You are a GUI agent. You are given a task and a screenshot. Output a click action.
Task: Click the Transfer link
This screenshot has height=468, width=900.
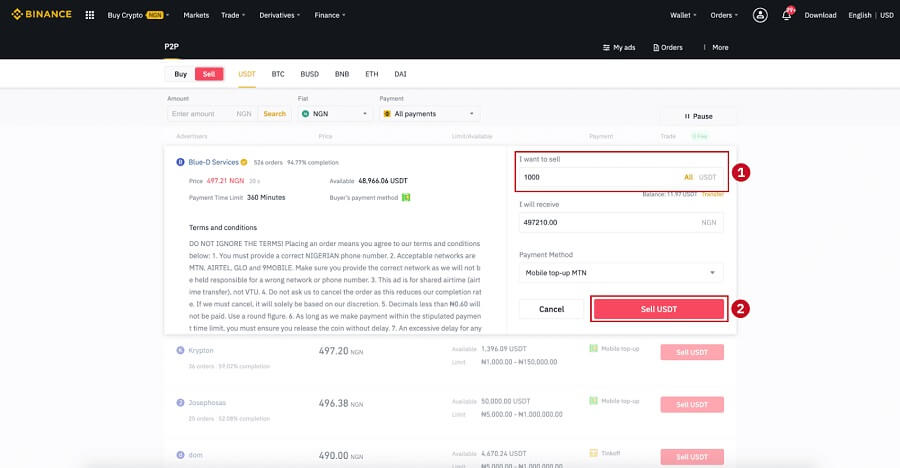(713, 195)
